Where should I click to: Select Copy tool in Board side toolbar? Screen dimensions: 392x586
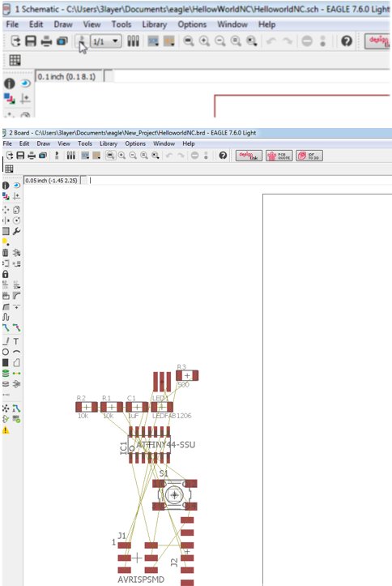click(x=16, y=210)
